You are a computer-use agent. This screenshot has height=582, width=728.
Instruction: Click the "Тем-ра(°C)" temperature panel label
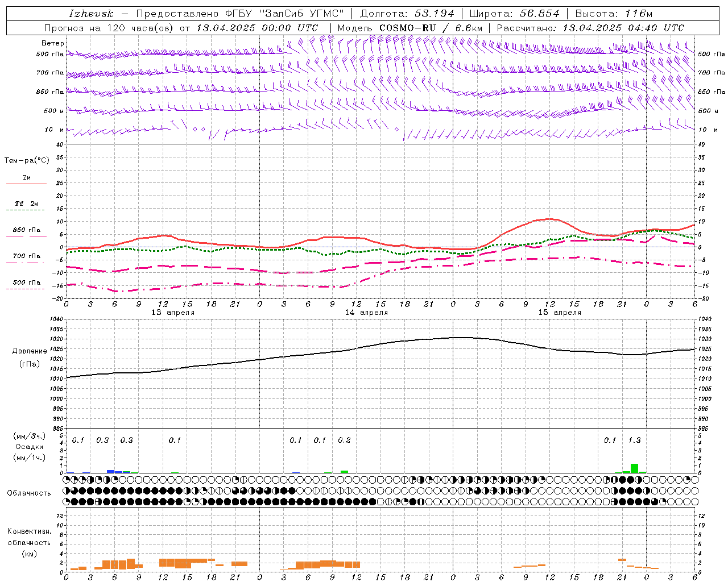[27, 161]
